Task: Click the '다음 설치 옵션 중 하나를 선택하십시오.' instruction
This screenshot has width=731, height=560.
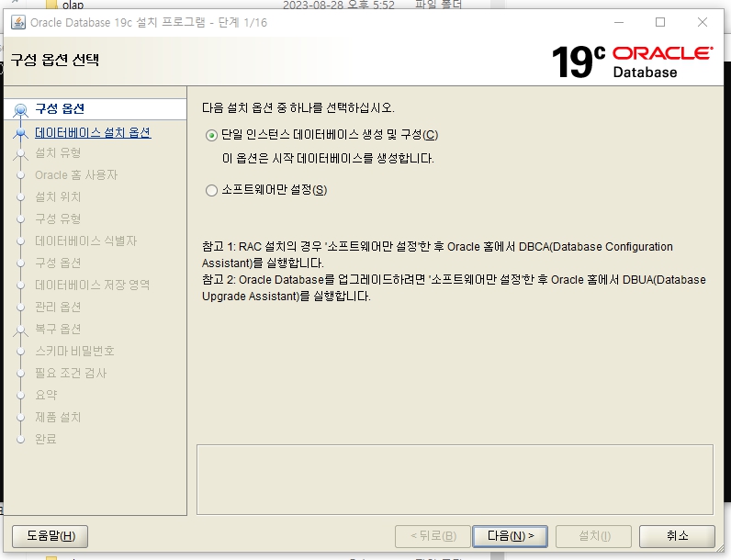Action: coord(298,108)
